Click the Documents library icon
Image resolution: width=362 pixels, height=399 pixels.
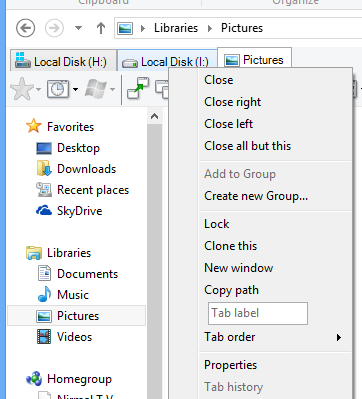[x=44, y=273]
